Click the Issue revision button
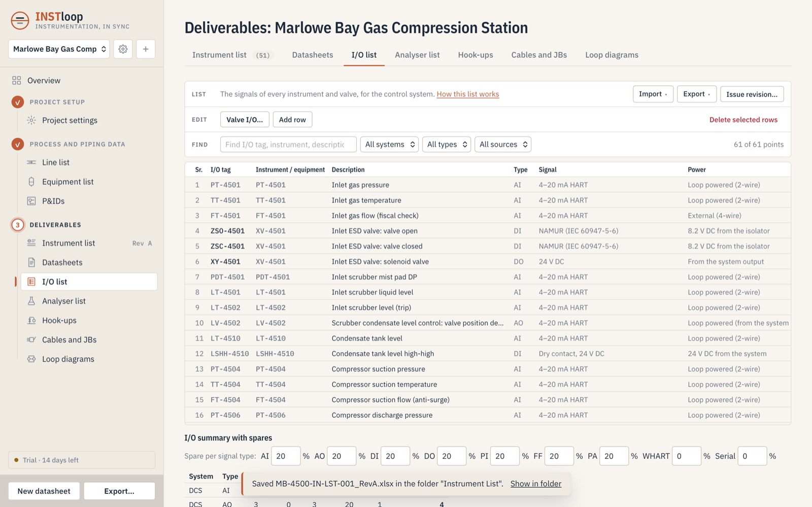 click(752, 94)
